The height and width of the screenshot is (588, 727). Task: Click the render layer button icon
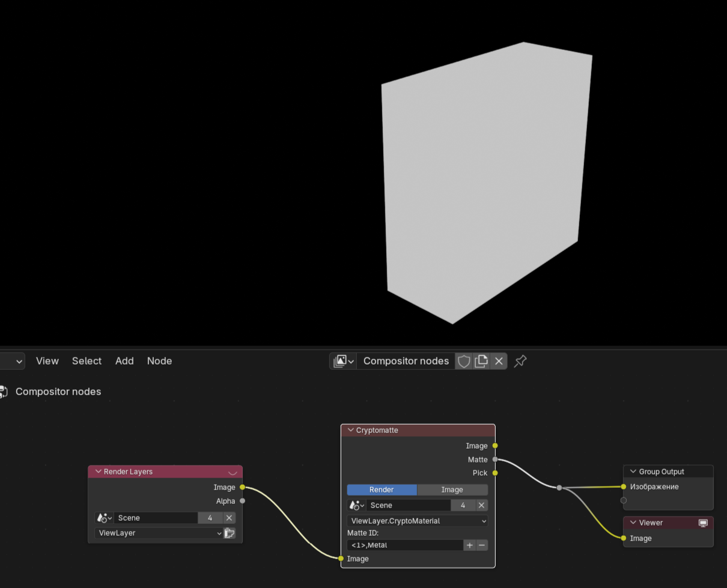click(x=230, y=533)
